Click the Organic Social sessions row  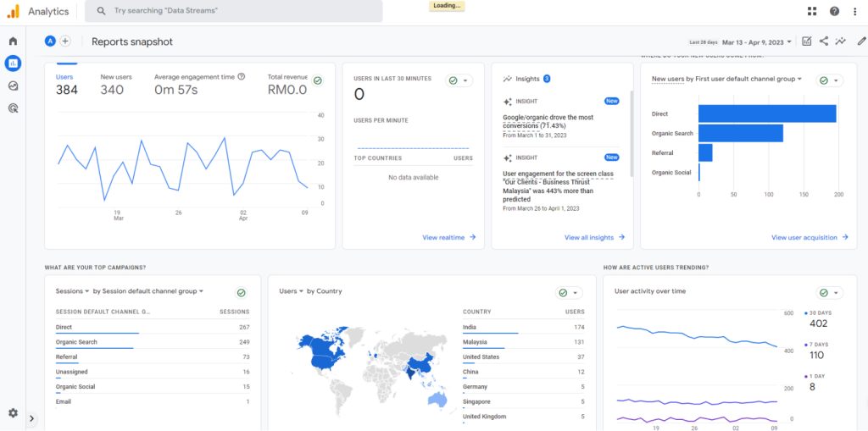coord(153,387)
